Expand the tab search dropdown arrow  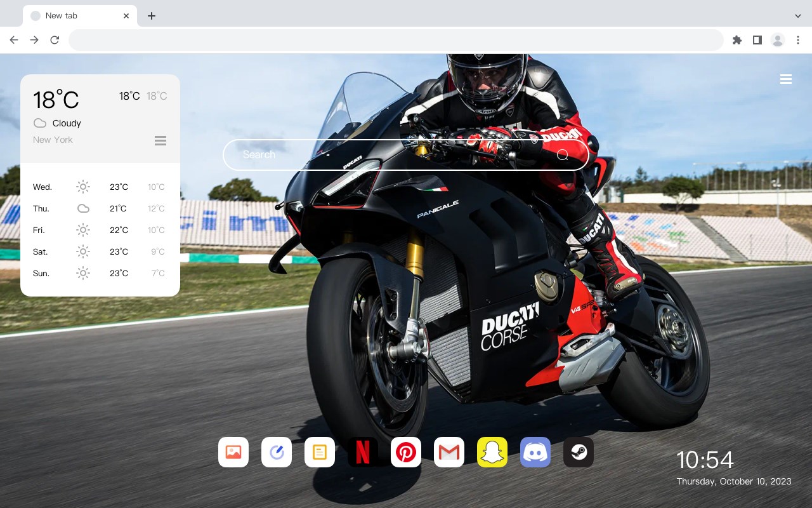coord(798,16)
